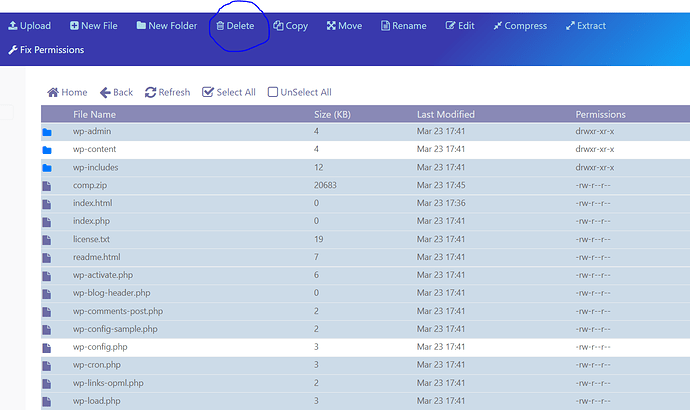Viewport: 690px width, 410px height.
Task: Go Back to previous folder
Action: tap(116, 92)
